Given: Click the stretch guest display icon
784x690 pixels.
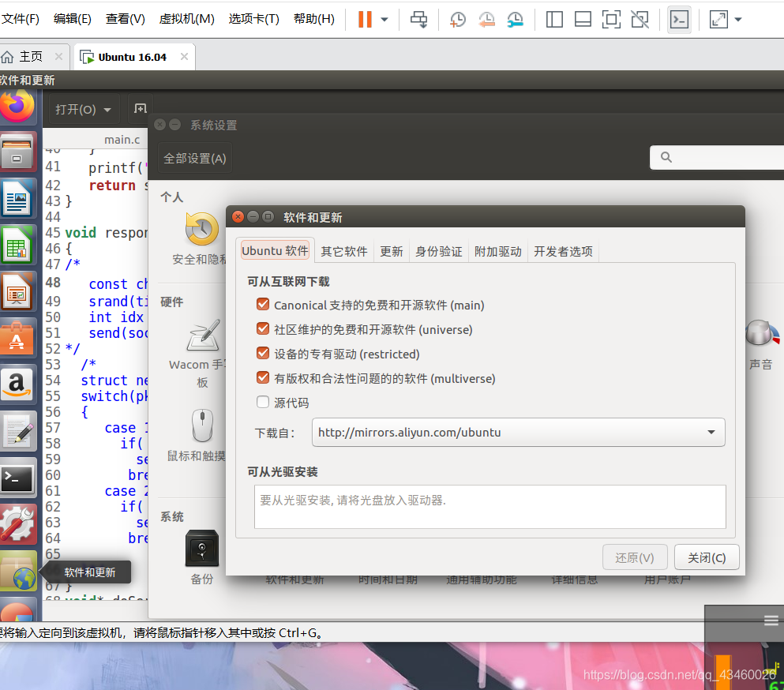Looking at the screenshot, I should pos(718,20).
